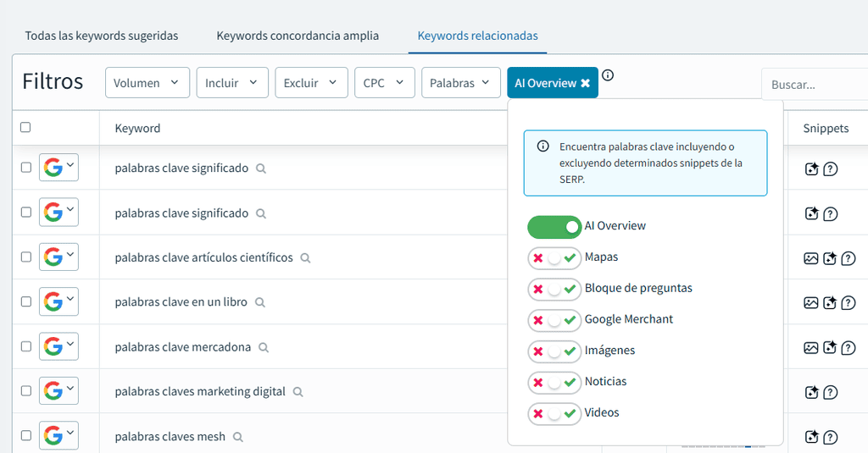Open the Palabras filter dropdown
This screenshot has height=453, width=868.
click(460, 83)
